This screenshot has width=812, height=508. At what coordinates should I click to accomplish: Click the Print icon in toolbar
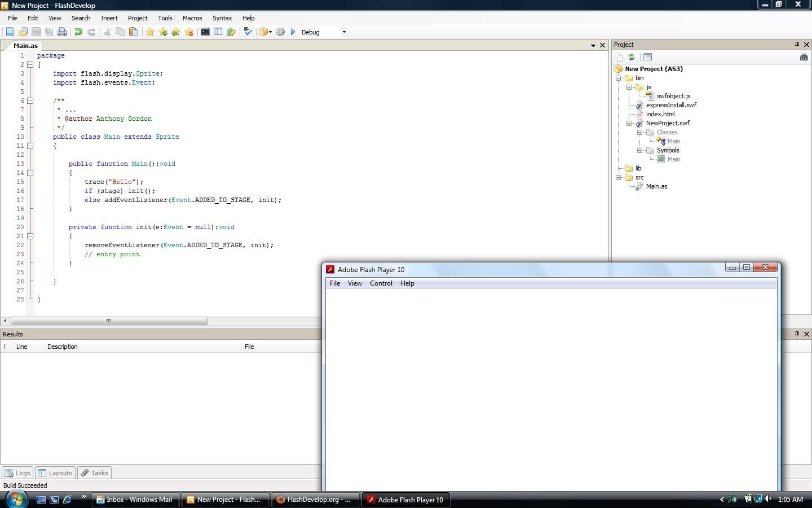click(62, 32)
